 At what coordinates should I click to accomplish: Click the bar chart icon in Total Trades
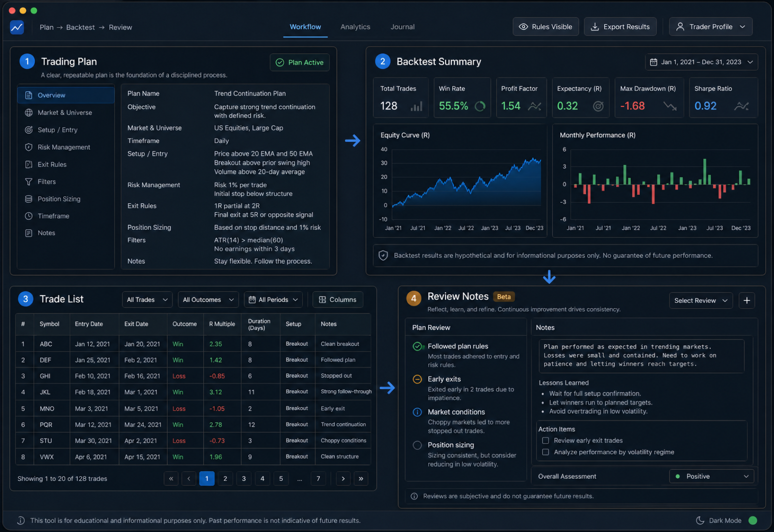click(416, 106)
